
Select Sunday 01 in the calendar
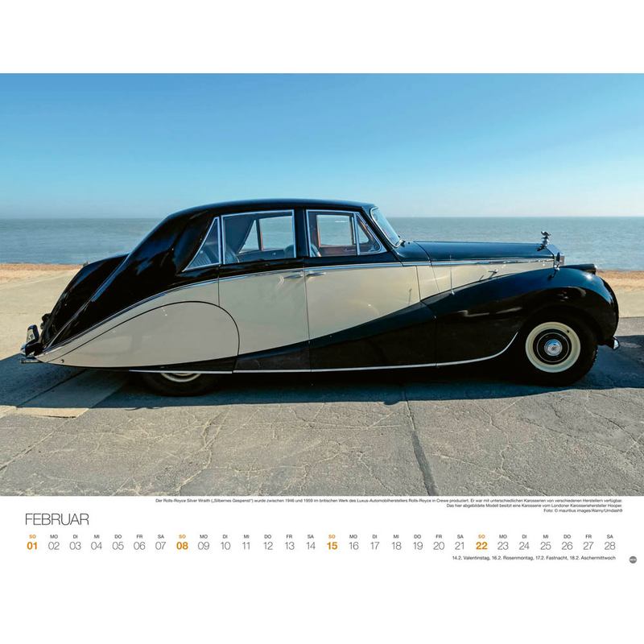coord(32,546)
